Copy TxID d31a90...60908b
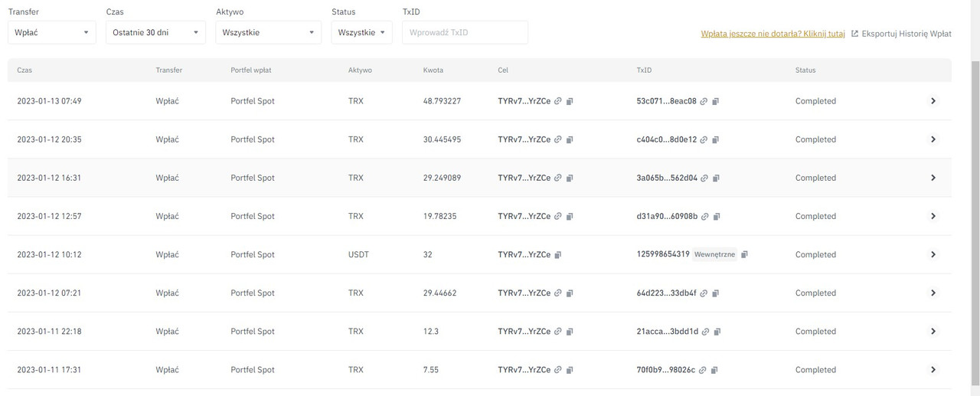The height and width of the screenshot is (396, 980). click(717, 216)
